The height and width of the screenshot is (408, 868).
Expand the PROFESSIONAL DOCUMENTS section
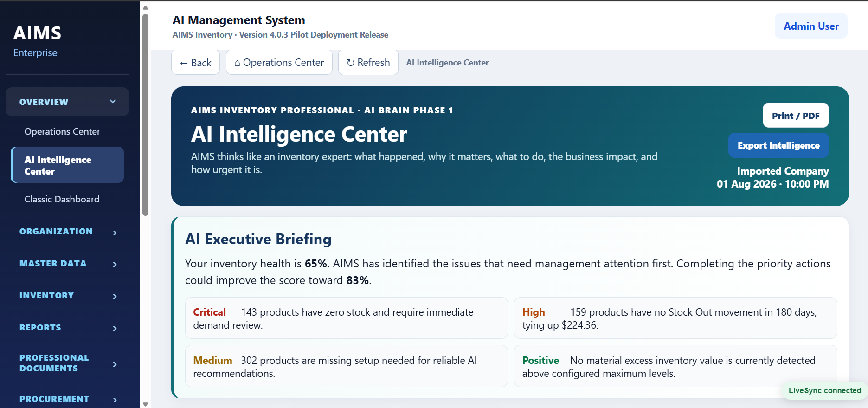click(67, 363)
